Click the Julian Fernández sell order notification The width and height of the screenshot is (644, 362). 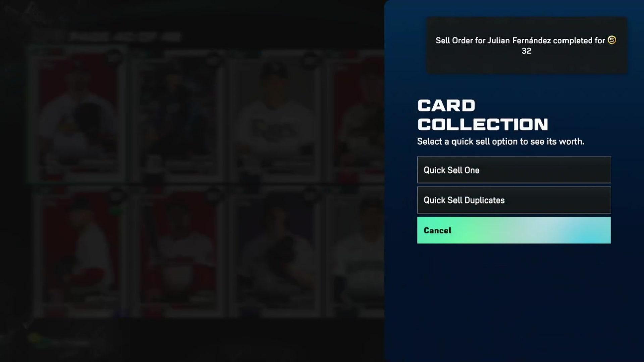pos(526,45)
